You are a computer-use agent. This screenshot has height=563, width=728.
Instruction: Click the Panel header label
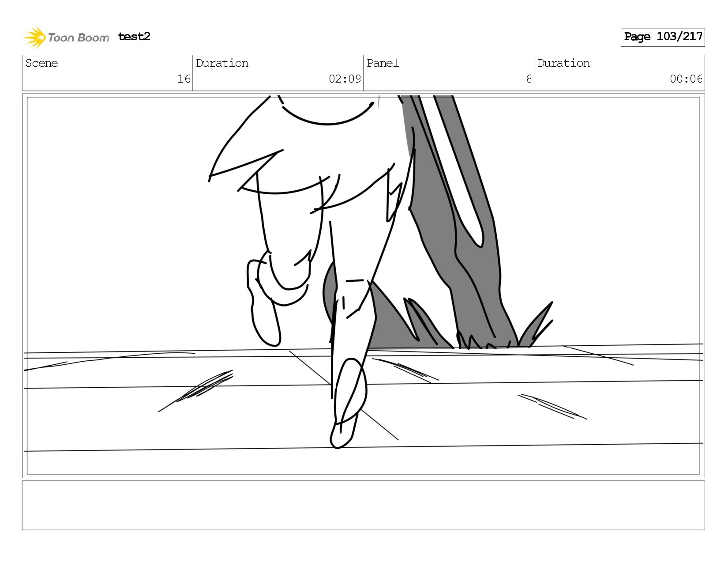(x=383, y=63)
